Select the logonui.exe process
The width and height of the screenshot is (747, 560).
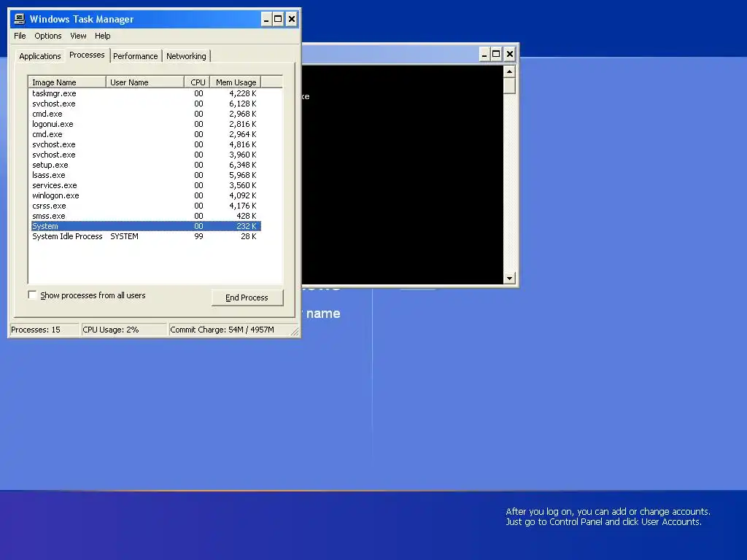pyautogui.click(x=146, y=124)
